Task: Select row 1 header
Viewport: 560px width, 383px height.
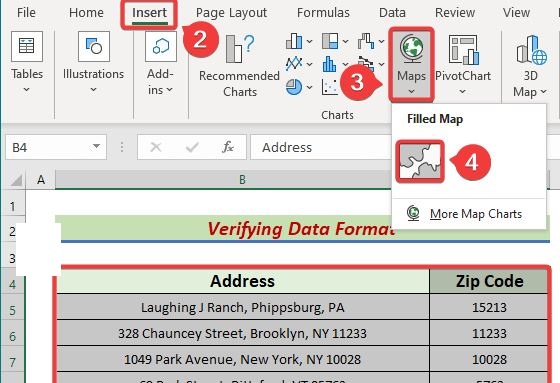Action: click(x=13, y=207)
